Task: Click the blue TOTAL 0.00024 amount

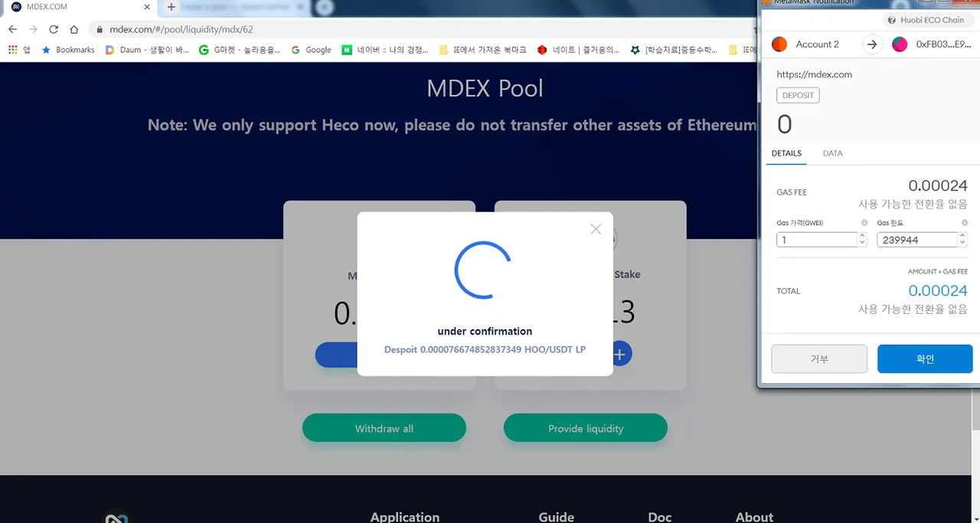Action: [938, 291]
